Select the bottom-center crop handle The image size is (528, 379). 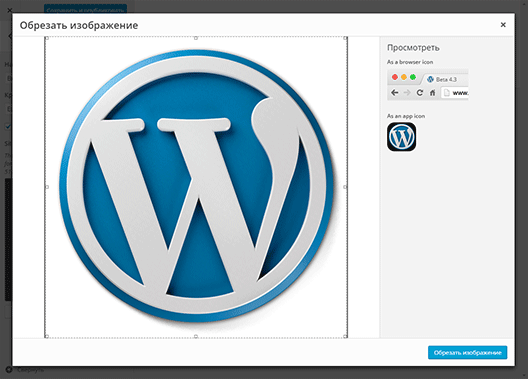[196, 336]
